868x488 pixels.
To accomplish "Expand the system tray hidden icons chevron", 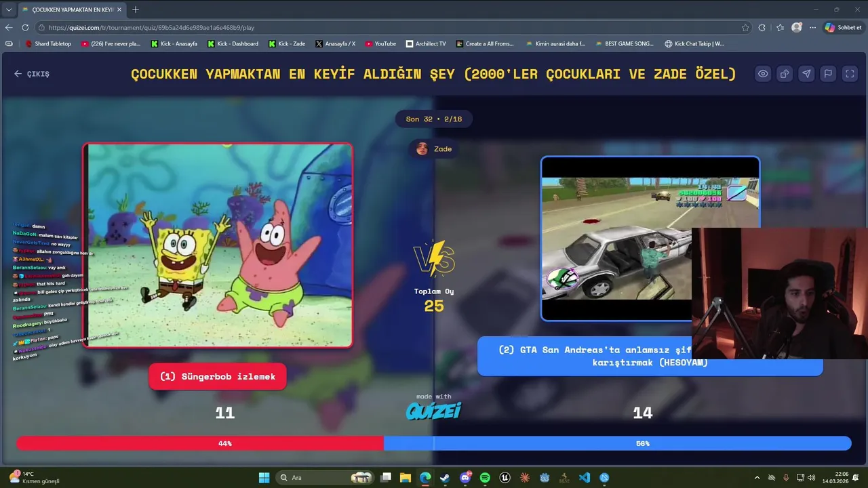I will (x=757, y=478).
